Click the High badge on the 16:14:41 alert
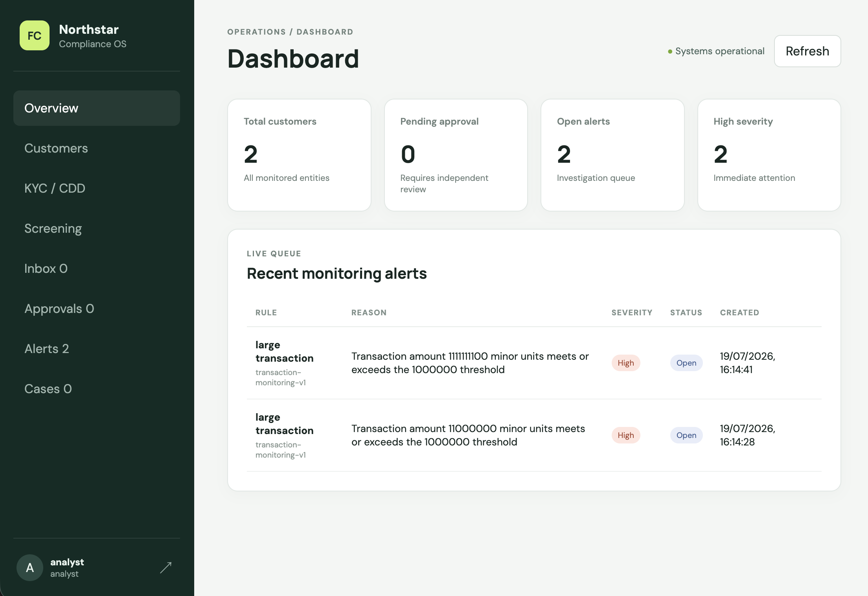The height and width of the screenshot is (596, 868). [626, 363]
